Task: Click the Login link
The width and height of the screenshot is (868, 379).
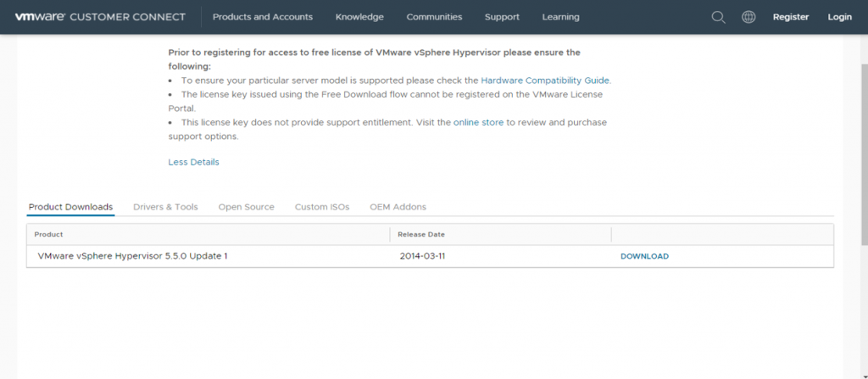Action: click(839, 17)
